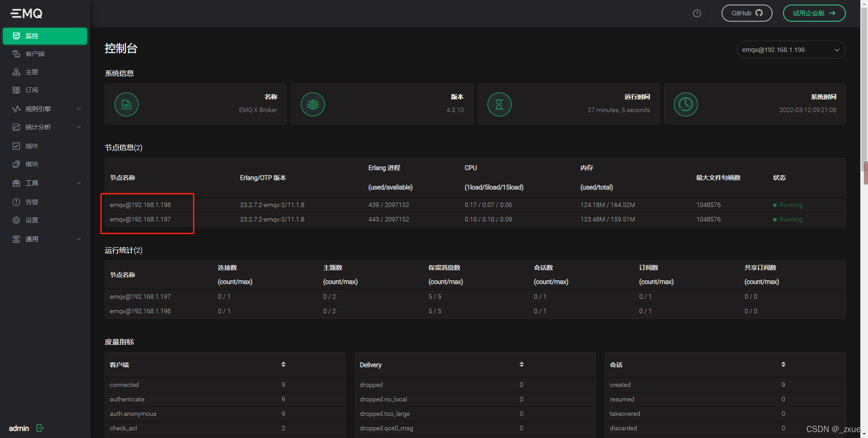The height and width of the screenshot is (438, 868).
Task: Expand 通用 submenu chevron
Action: (79, 239)
